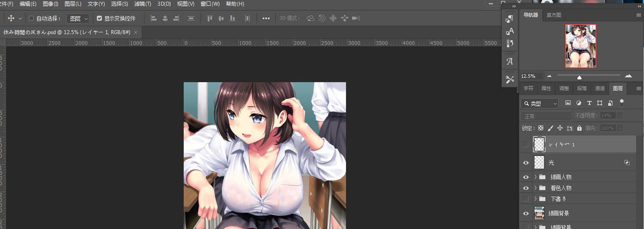Viewport: 644px width, 229px height.
Task: Open the 窗口(W) menu
Action: click(x=210, y=4)
